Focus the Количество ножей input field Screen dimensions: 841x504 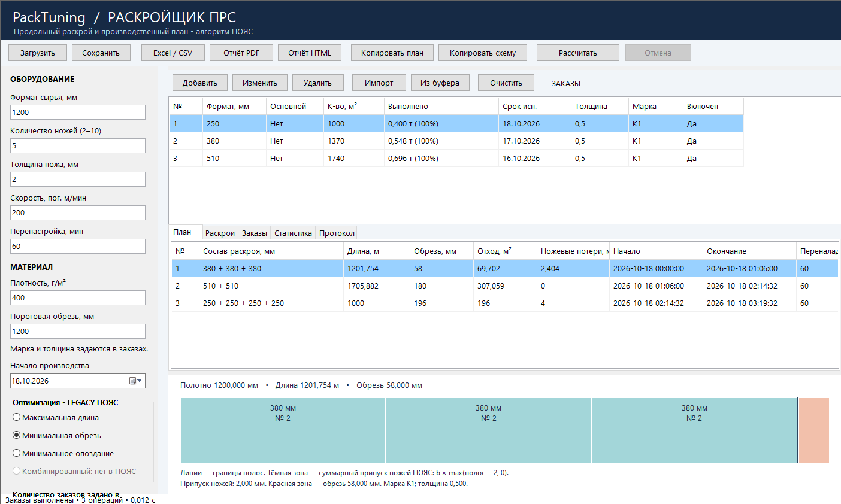click(x=78, y=146)
